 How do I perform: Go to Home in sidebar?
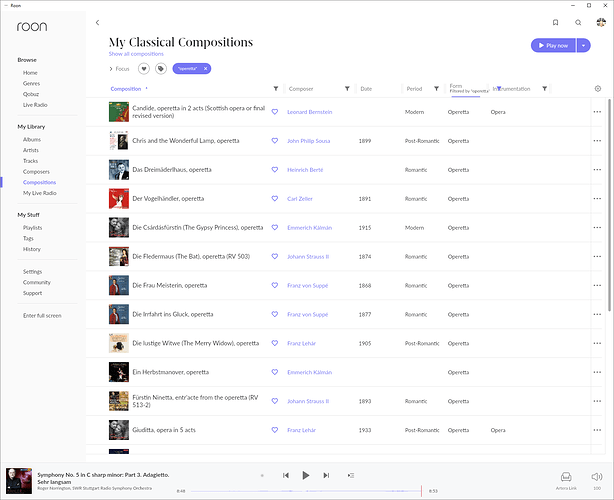(x=30, y=73)
